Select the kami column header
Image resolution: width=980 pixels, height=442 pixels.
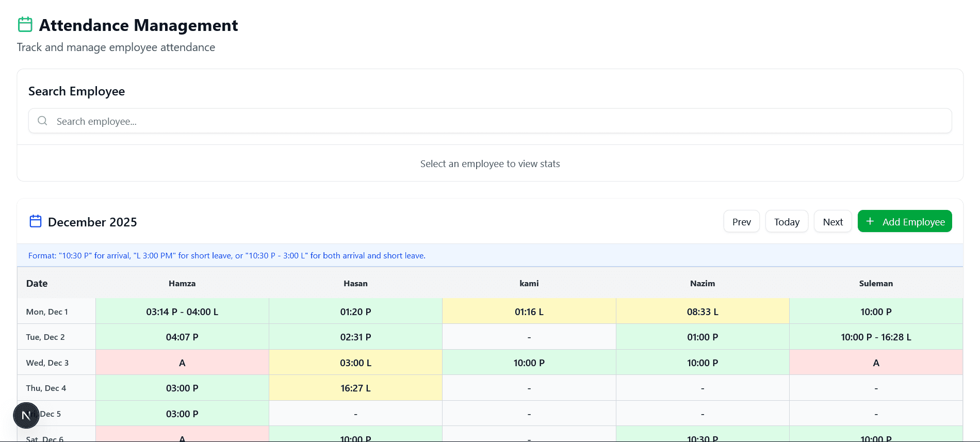[x=529, y=283]
